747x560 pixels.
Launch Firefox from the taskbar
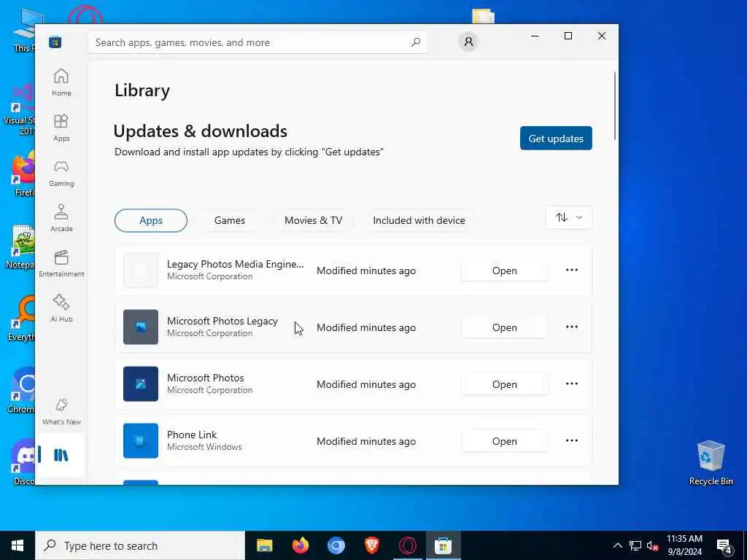click(x=300, y=545)
